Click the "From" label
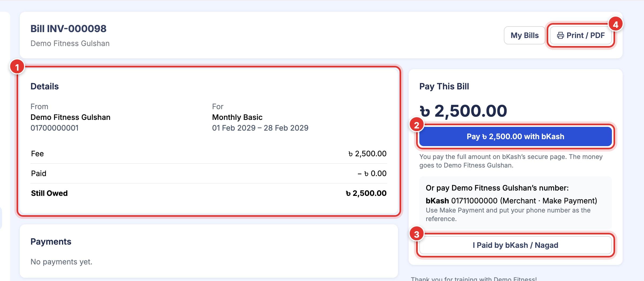The height and width of the screenshot is (281, 644). (x=39, y=107)
